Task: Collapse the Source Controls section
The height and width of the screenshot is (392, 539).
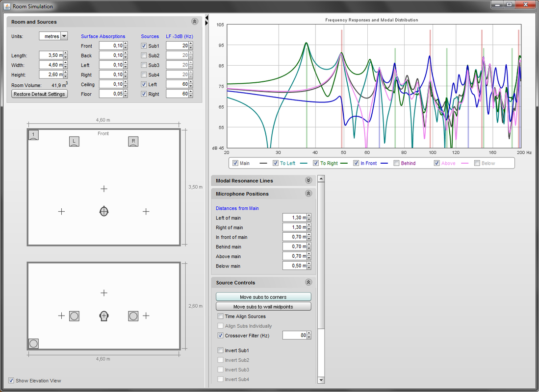Action: [308, 282]
